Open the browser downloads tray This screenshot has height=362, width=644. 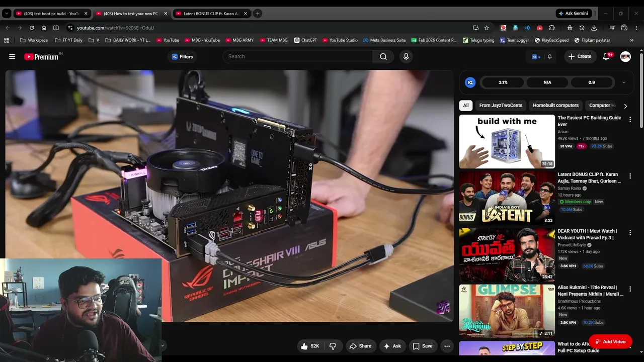click(x=594, y=28)
